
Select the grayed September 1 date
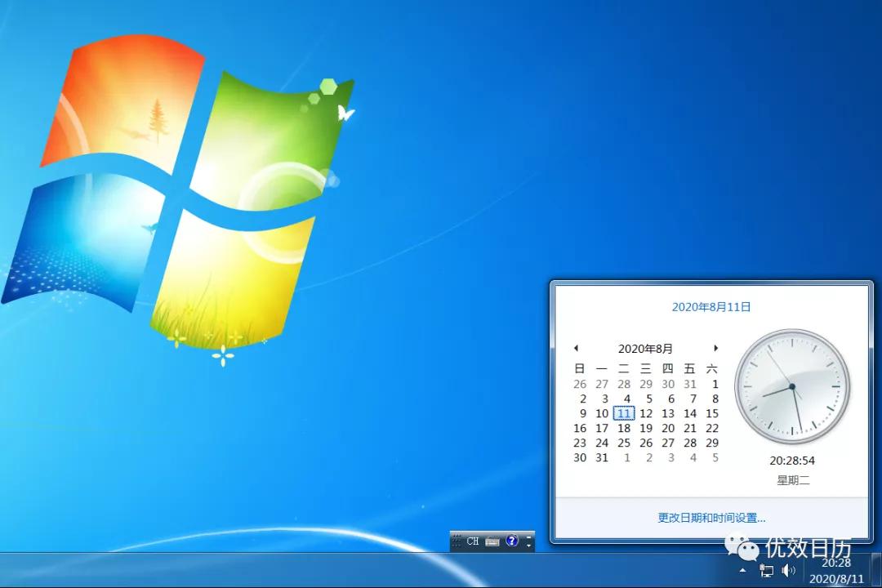click(x=626, y=457)
